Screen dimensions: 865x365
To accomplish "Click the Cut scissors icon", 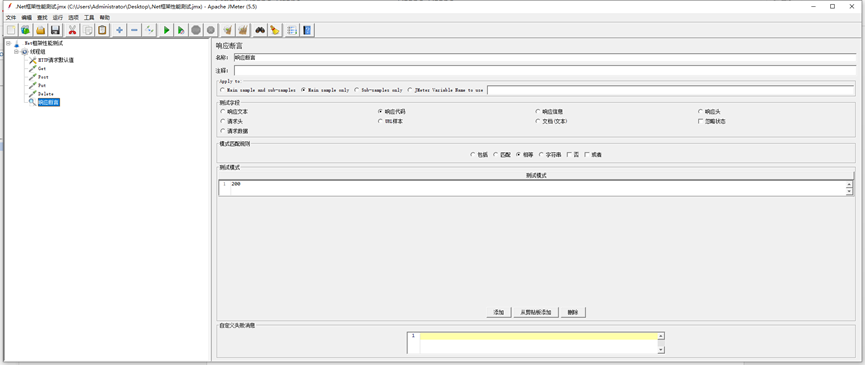I will (x=72, y=30).
